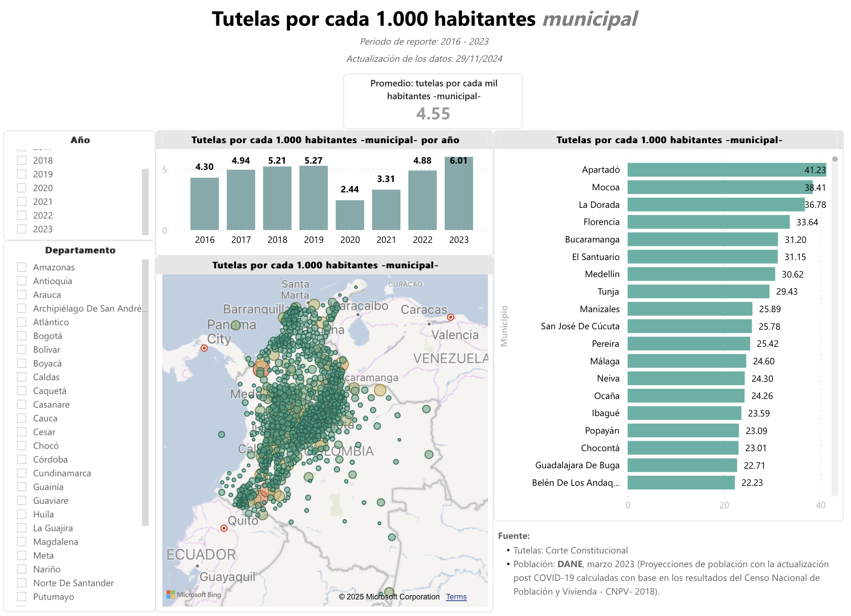Click the 2020 bar in yearly chart
This screenshot has width=851, height=616.
350,215
